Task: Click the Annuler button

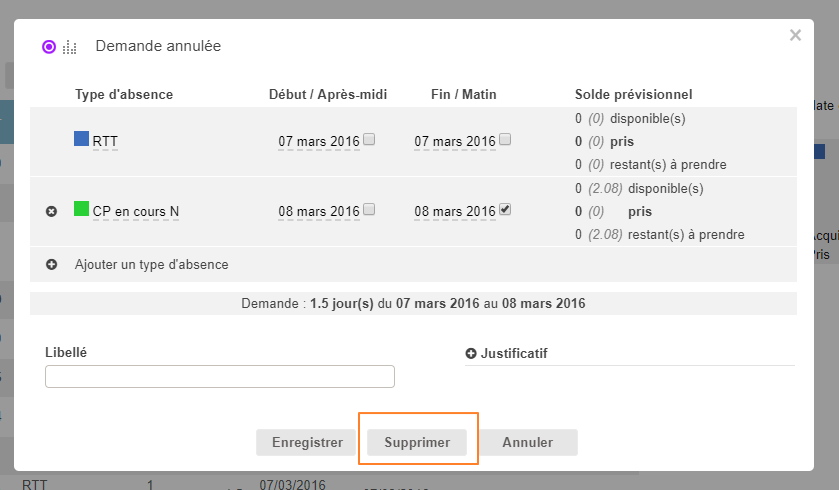Action: (x=527, y=442)
